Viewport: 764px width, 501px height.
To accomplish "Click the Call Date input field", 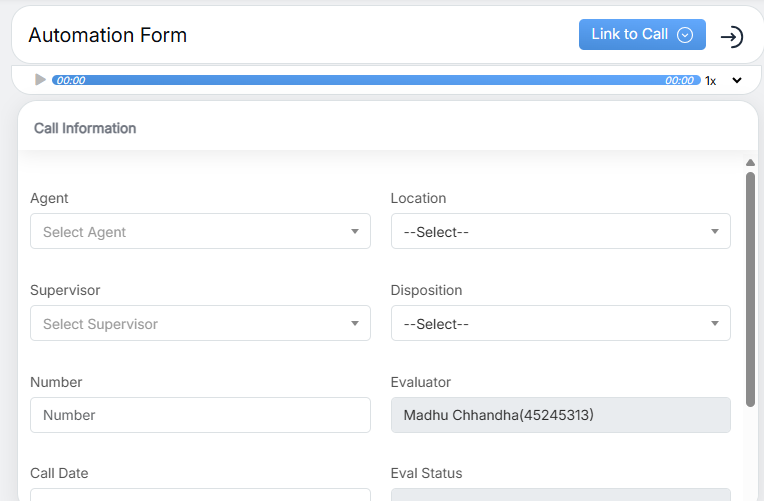I will (200, 494).
